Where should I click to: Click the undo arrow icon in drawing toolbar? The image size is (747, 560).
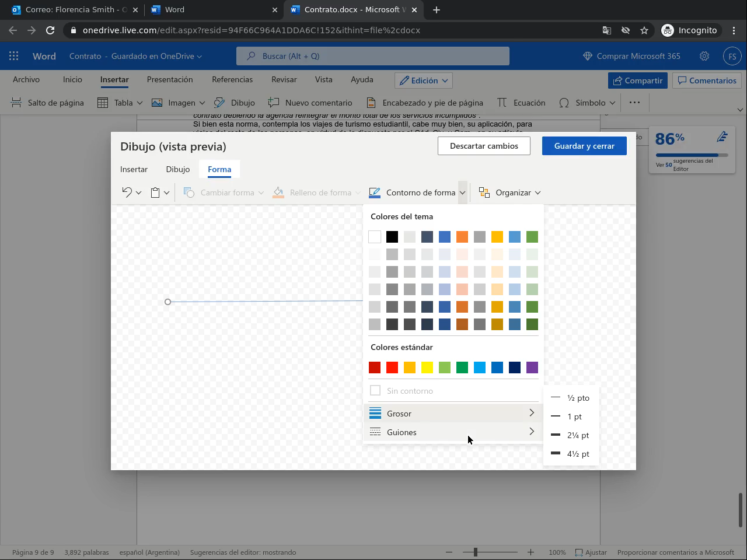pyautogui.click(x=127, y=192)
